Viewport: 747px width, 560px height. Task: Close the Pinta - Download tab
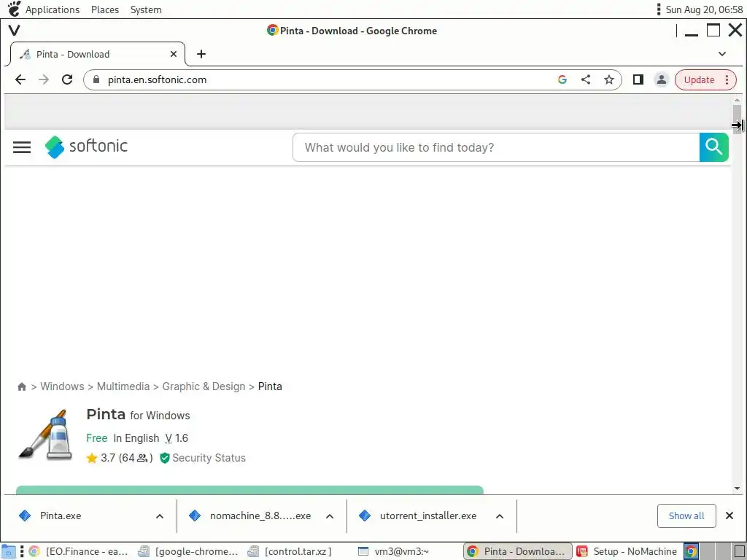pyautogui.click(x=174, y=54)
